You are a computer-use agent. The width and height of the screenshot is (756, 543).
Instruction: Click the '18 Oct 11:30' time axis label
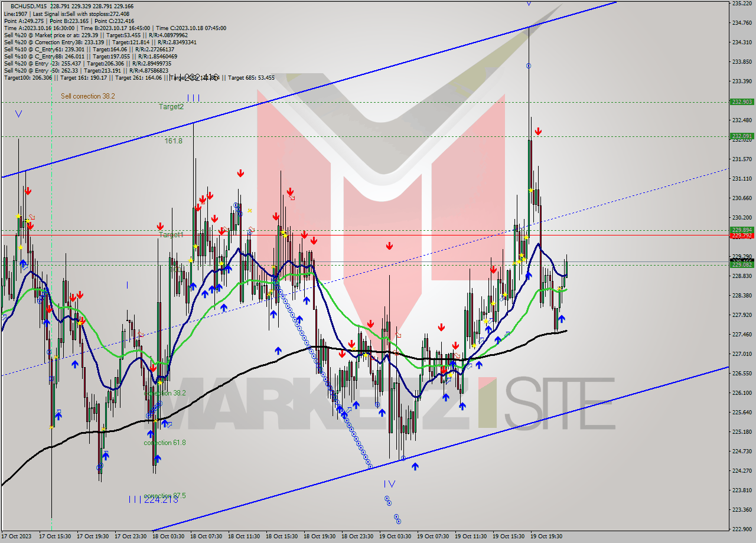244,537
